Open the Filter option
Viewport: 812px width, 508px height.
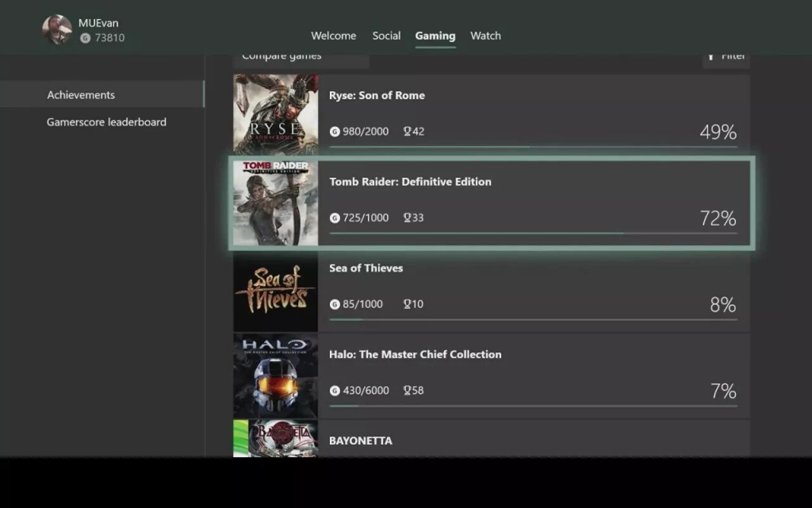click(x=726, y=58)
